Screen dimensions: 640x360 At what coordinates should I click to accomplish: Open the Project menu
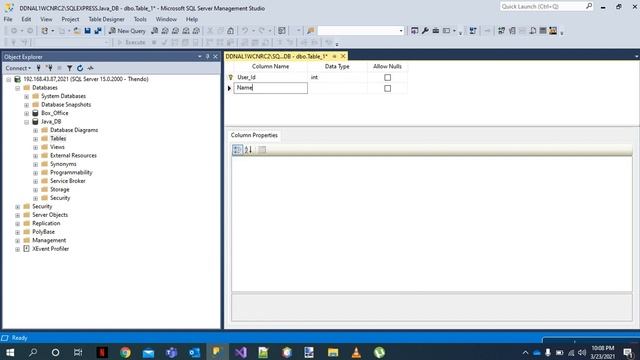coord(70,19)
